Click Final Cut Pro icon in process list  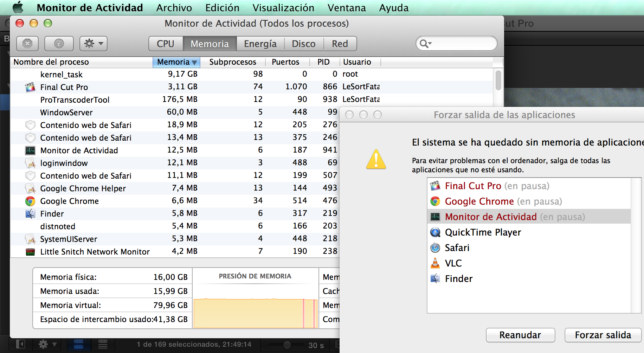30,87
